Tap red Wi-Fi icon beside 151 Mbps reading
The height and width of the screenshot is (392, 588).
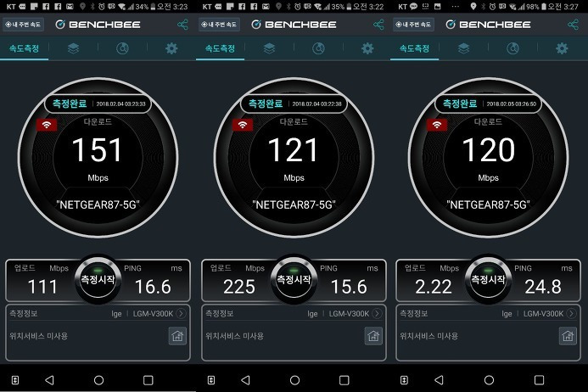tap(47, 125)
